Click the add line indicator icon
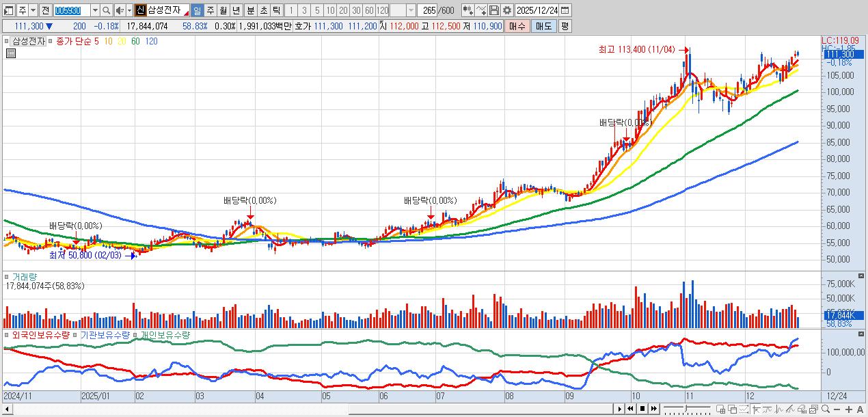868x417 pixels. pyautogui.click(x=481, y=10)
